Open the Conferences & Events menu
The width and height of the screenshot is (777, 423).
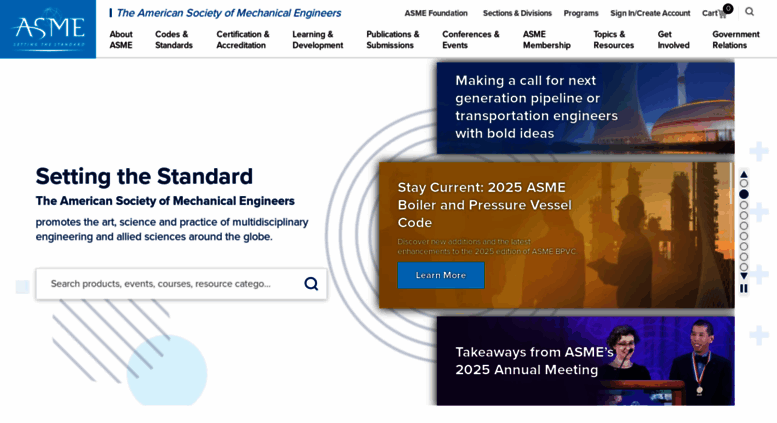[471, 40]
